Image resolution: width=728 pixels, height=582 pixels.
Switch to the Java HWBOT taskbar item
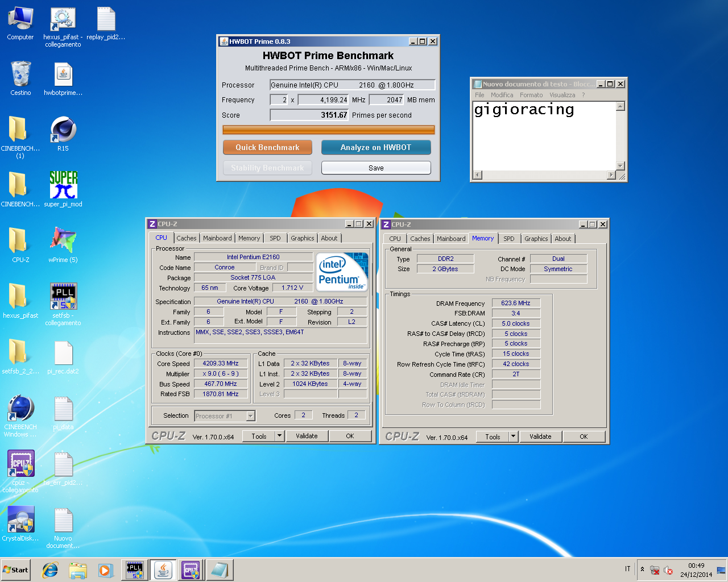point(163,570)
